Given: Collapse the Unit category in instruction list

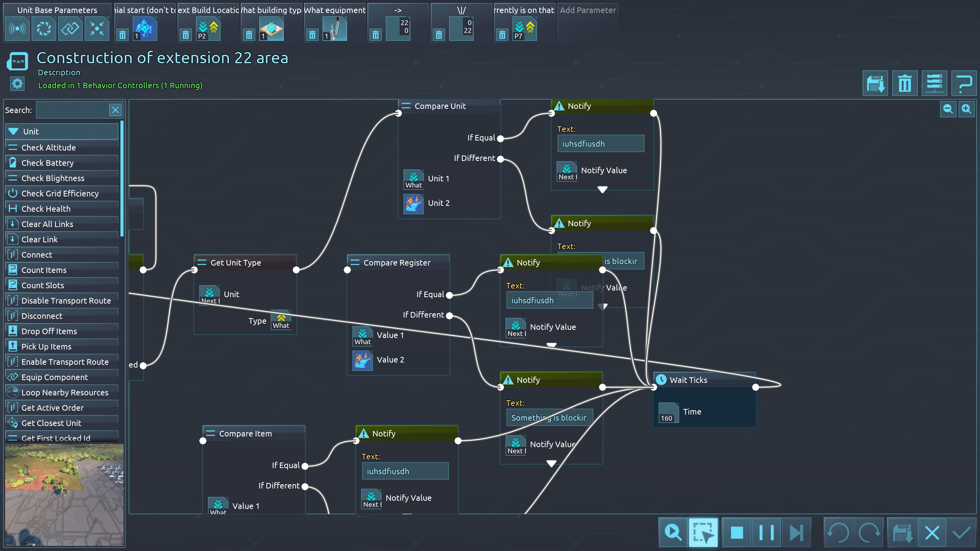Looking at the screenshot, I should point(14,132).
